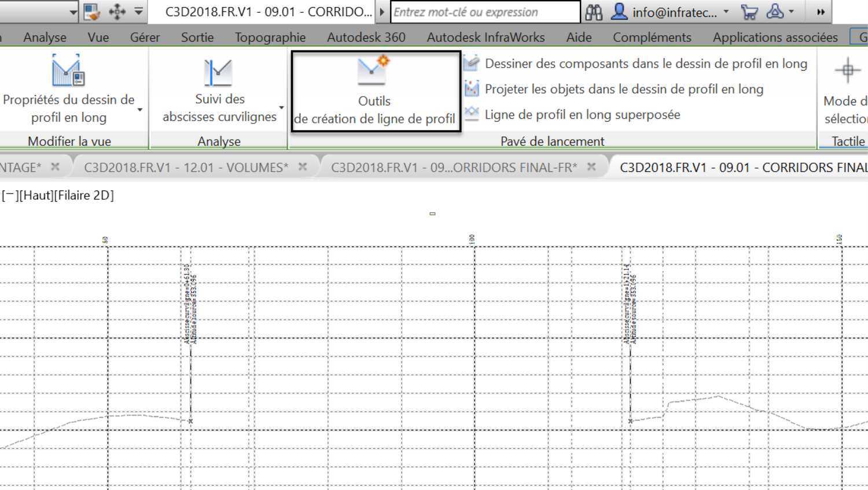Click Projeter les objets dans le dessin icon

[x=472, y=89]
